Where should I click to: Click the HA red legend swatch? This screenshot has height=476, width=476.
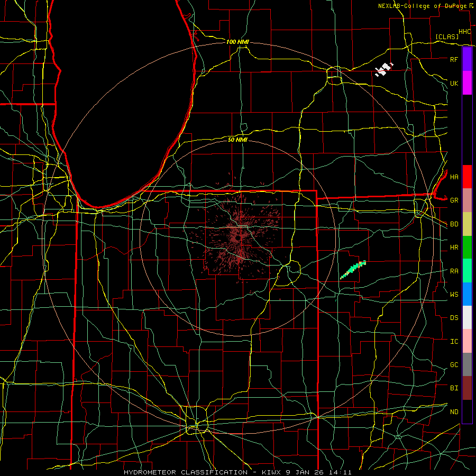[x=467, y=177]
